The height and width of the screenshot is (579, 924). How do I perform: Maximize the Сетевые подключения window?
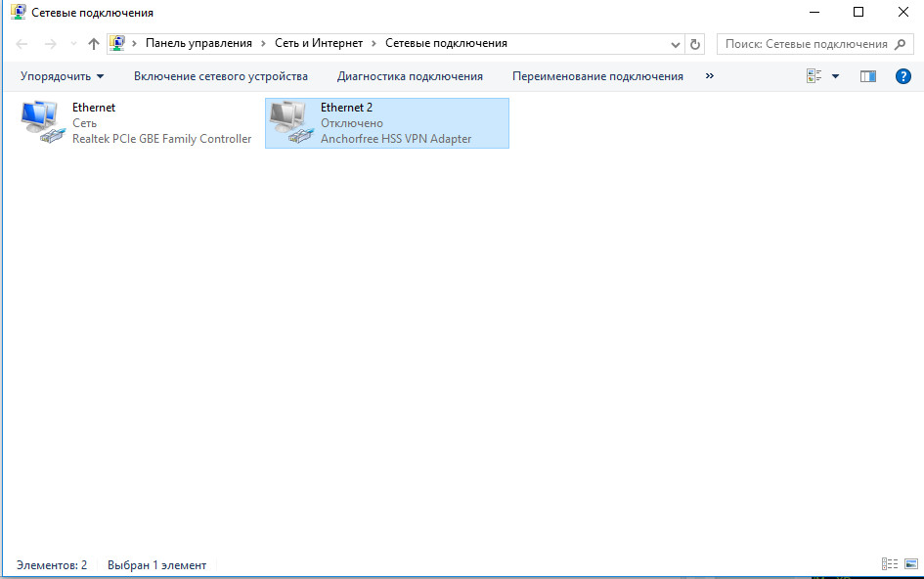coord(858,12)
